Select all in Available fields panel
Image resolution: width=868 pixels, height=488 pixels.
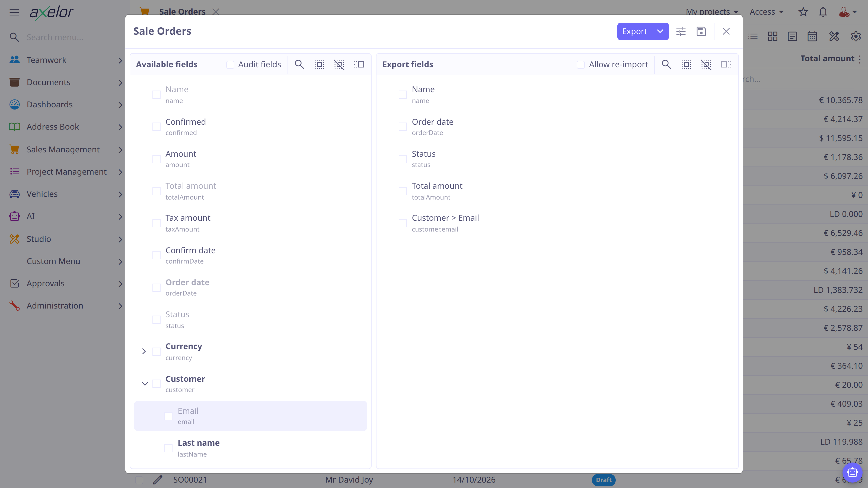pyautogui.click(x=319, y=64)
